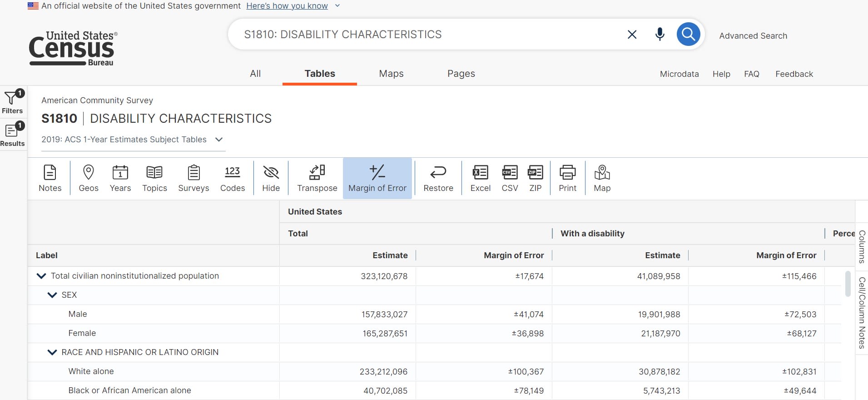Switch to the Maps tab

(x=391, y=74)
